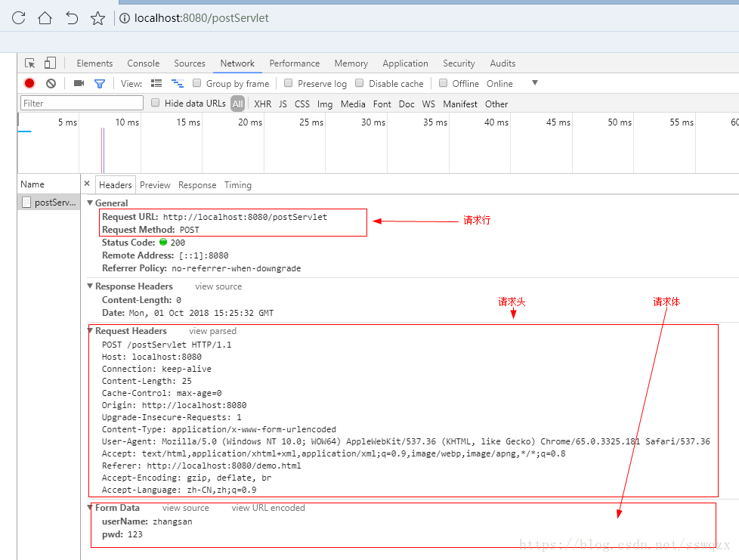This screenshot has height=560, width=739.
Task: Toggle Hide data URLs checkbox
Action: click(x=155, y=104)
